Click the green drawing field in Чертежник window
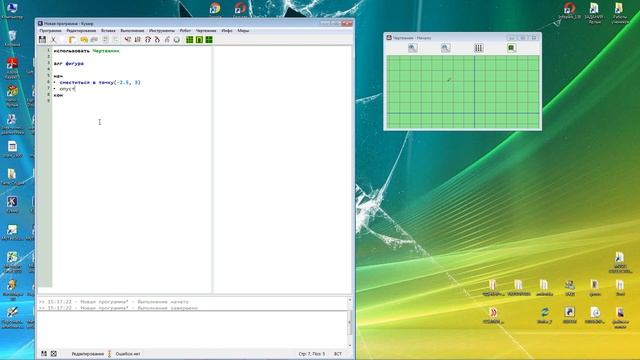The image size is (640, 360). pyautogui.click(x=463, y=91)
